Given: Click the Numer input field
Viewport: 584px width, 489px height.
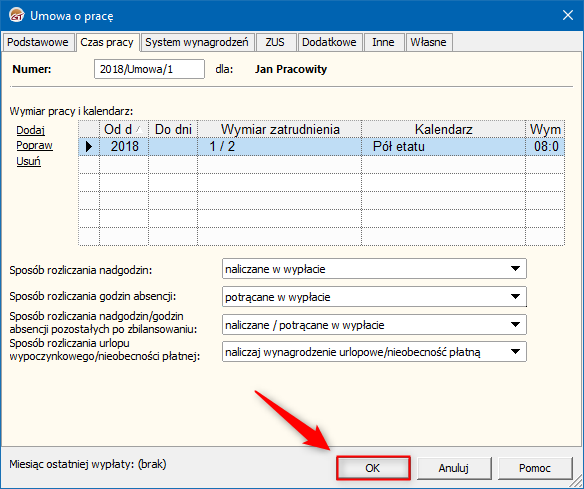Looking at the screenshot, I should point(149,69).
